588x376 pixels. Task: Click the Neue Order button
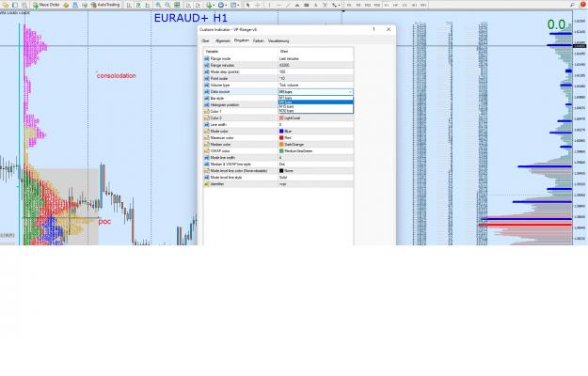(46, 5)
